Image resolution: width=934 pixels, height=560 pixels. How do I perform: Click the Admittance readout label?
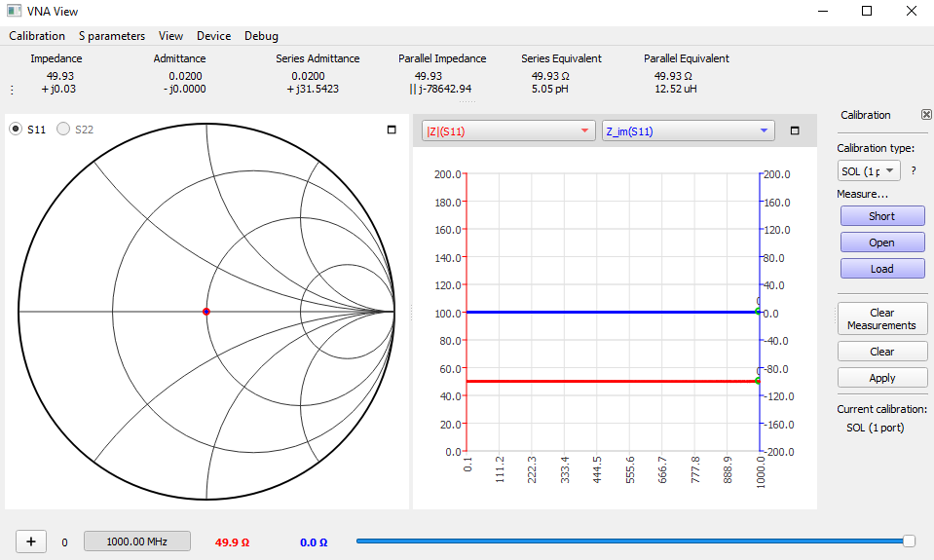[x=179, y=58]
